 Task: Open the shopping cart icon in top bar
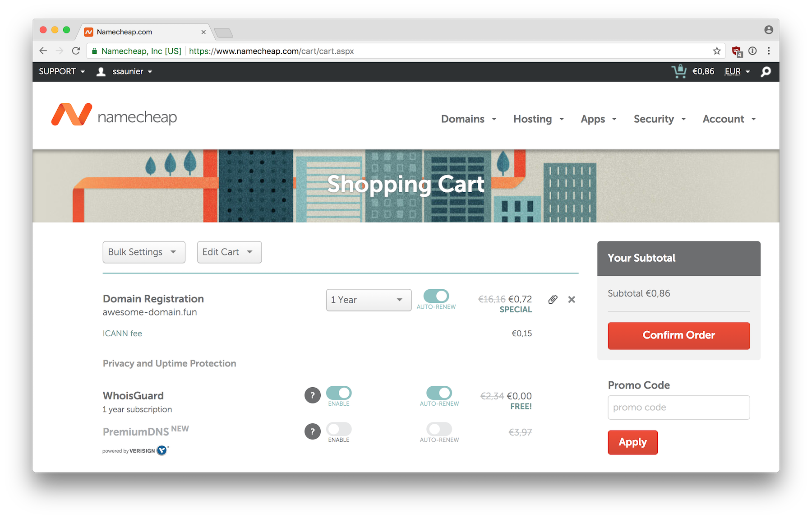(x=679, y=71)
